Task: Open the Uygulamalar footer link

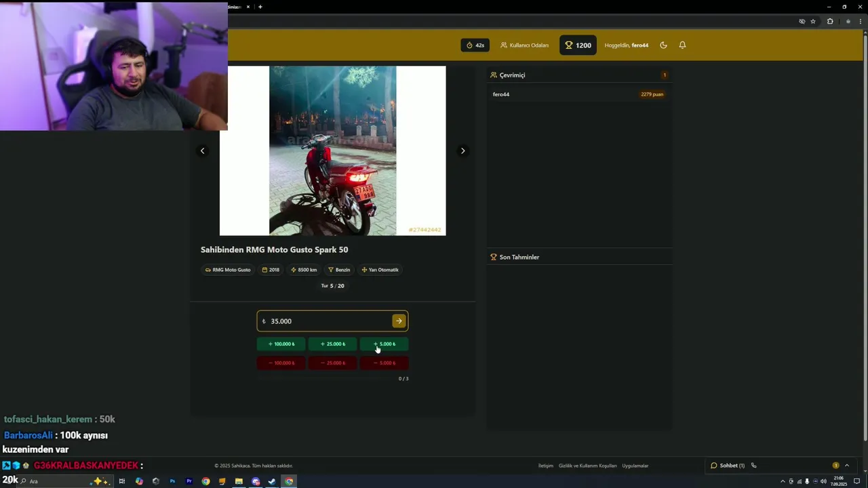Action: coord(635,466)
